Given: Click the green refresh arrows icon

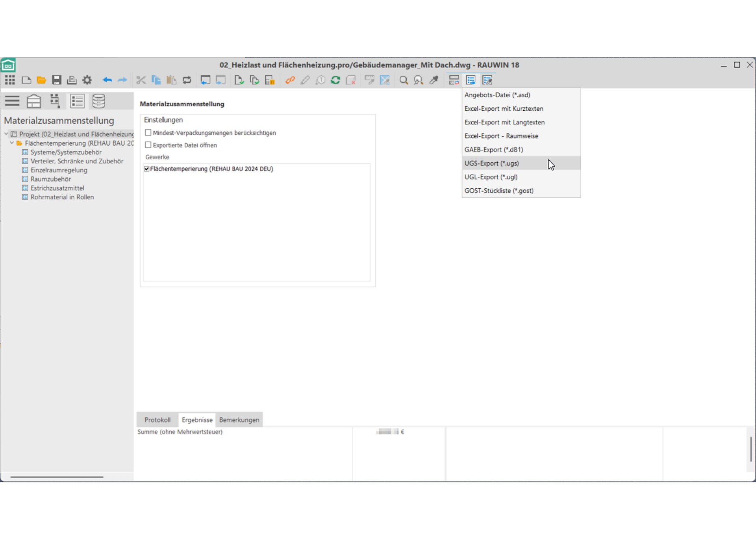Looking at the screenshot, I should [x=335, y=80].
